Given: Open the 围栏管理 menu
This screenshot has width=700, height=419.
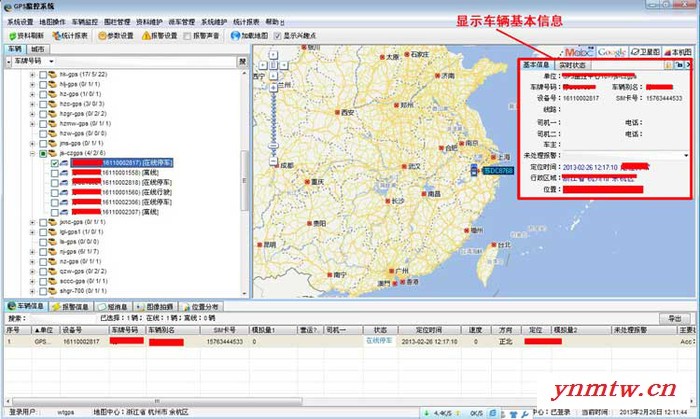Looking at the screenshot, I should pos(117,22).
